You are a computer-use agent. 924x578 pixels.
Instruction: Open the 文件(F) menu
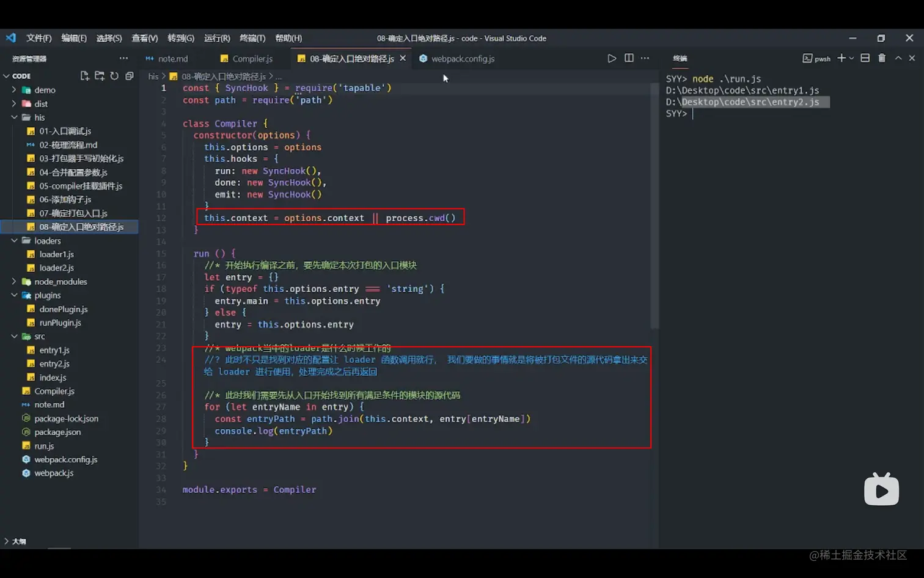[x=38, y=38]
